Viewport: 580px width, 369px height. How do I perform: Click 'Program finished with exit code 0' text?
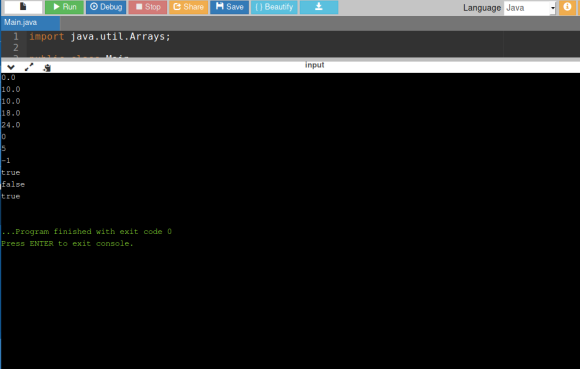point(87,231)
